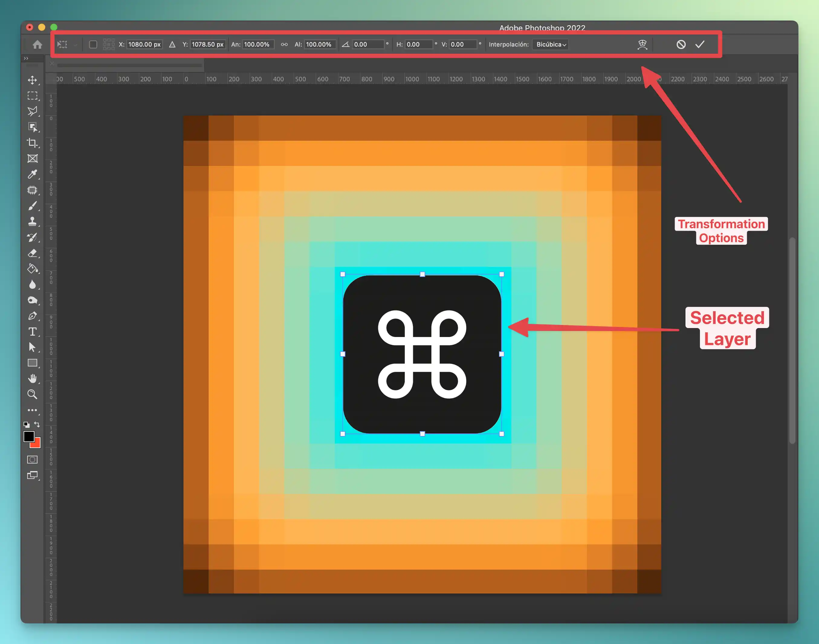Image resolution: width=819 pixels, height=644 pixels.
Task: Select the Sponge tool
Action: click(32, 300)
